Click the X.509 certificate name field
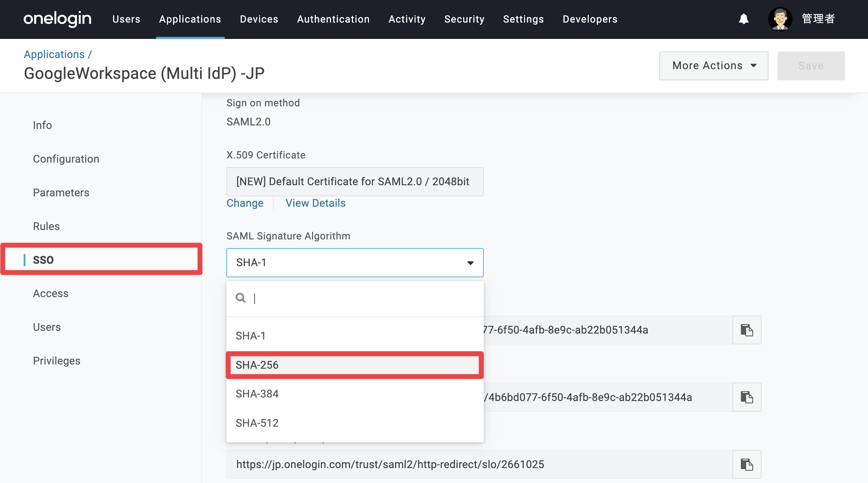 [x=355, y=181]
